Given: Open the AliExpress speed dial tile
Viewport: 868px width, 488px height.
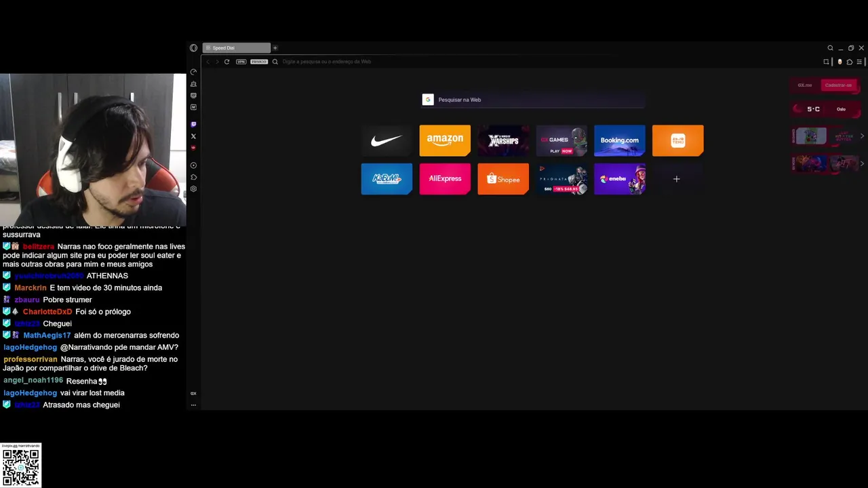Looking at the screenshot, I should [x=445, y=179].
